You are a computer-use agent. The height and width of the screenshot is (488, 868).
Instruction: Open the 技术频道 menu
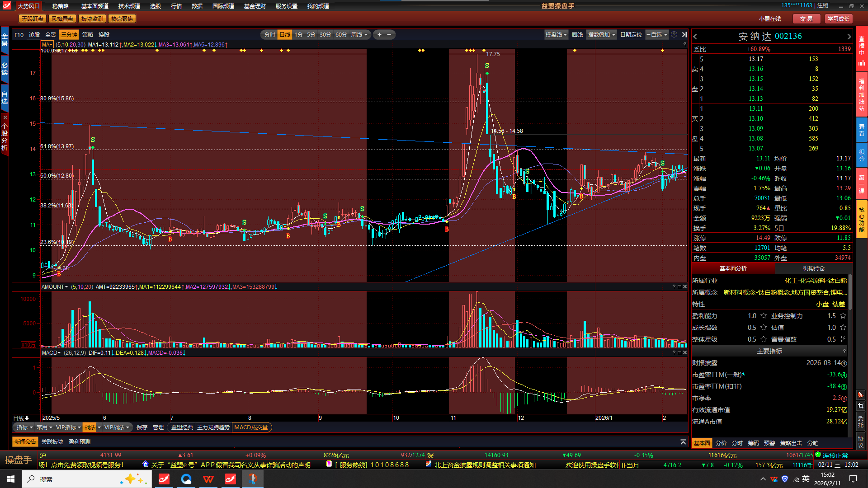pos(129,6)
